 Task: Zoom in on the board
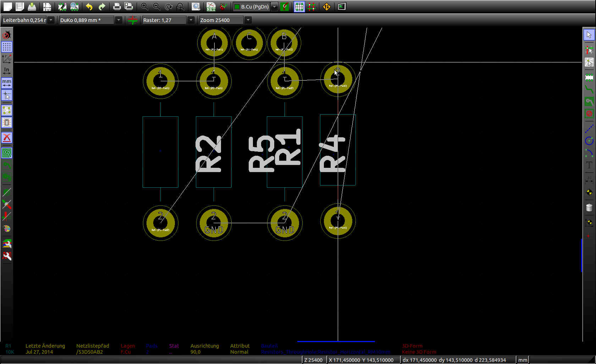point(144,6)
